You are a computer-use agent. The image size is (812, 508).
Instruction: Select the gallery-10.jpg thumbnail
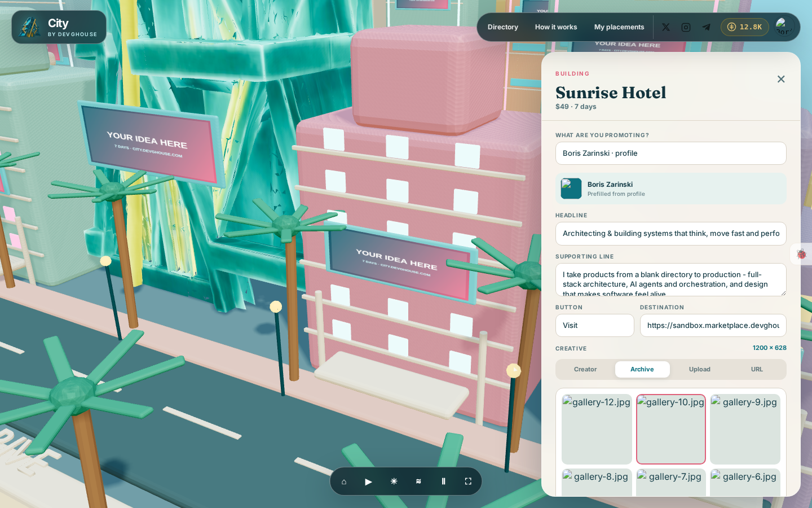[671, 429]
